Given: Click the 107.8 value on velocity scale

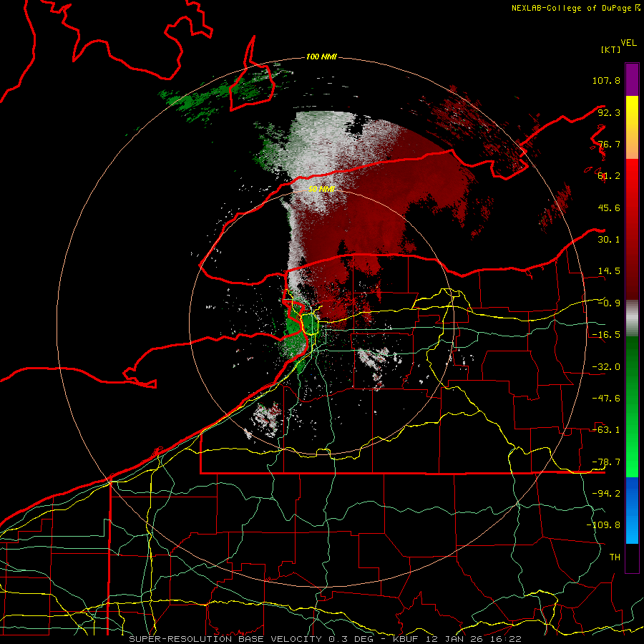Looking at the screenshot, I should tap(606, 80).
